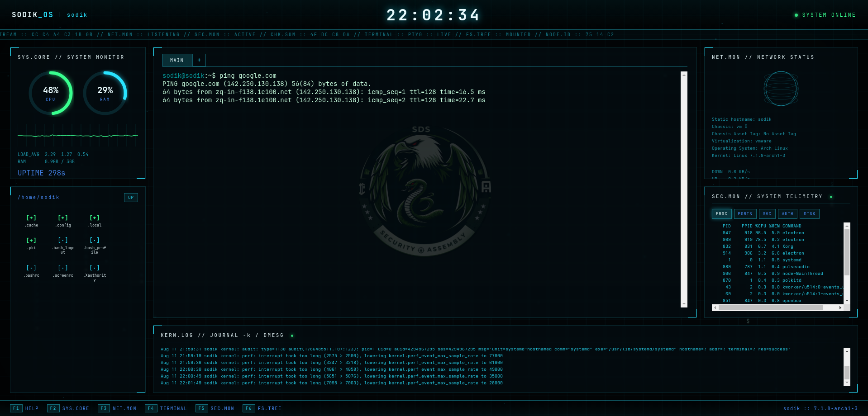Click the kernel log scroll-down arrow
This screenshot has height=416, width=868.
(x=847, y=383)
